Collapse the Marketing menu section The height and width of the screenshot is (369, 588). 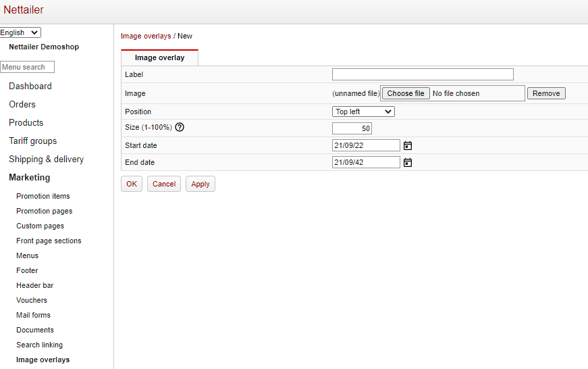tap(30, 178)
